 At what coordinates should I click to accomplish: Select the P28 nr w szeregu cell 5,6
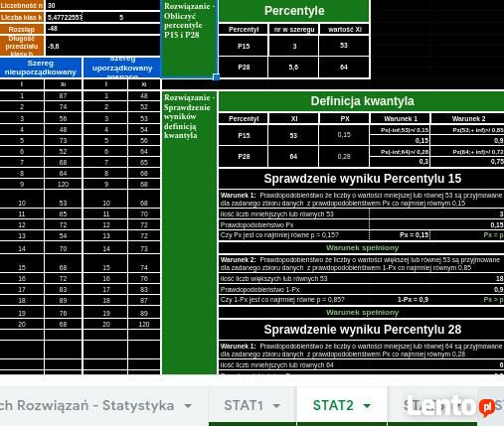pos(293,68)
